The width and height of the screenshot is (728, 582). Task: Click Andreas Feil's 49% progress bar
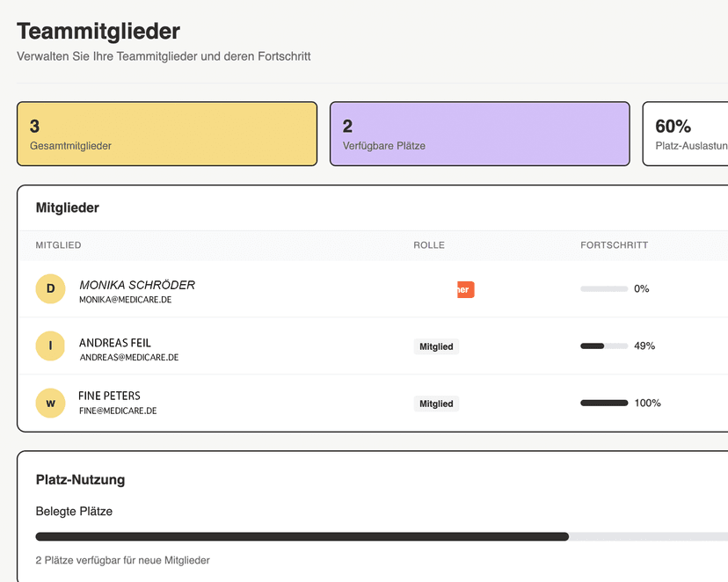pos(602,346)
